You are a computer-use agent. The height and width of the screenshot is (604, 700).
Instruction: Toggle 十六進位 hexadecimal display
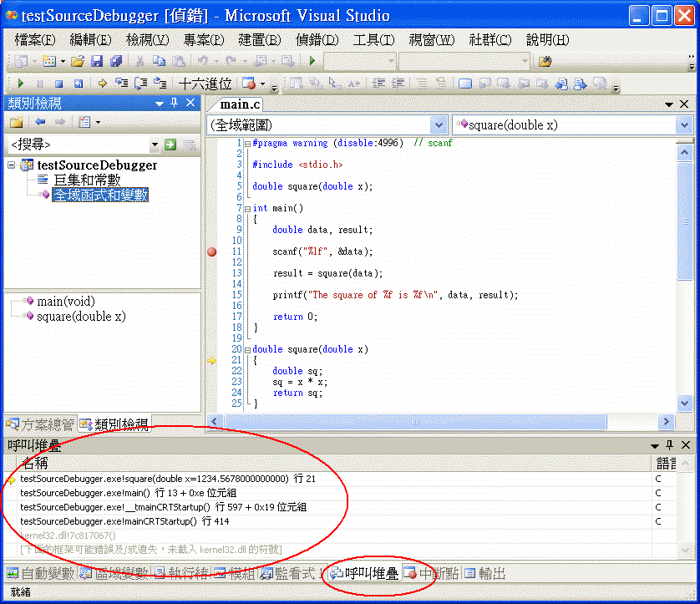point(205,84)
